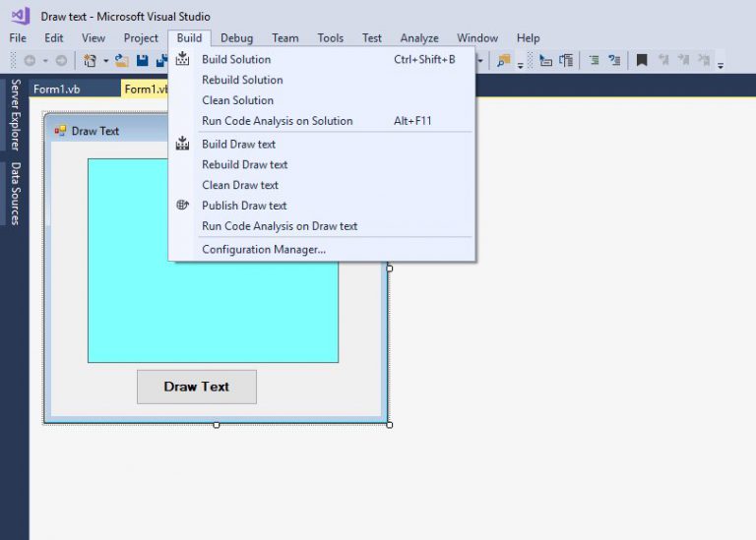This screenshot has height=540, width=756.
Task: Click the Visual Studio logo icon
Action: [21, 16]
